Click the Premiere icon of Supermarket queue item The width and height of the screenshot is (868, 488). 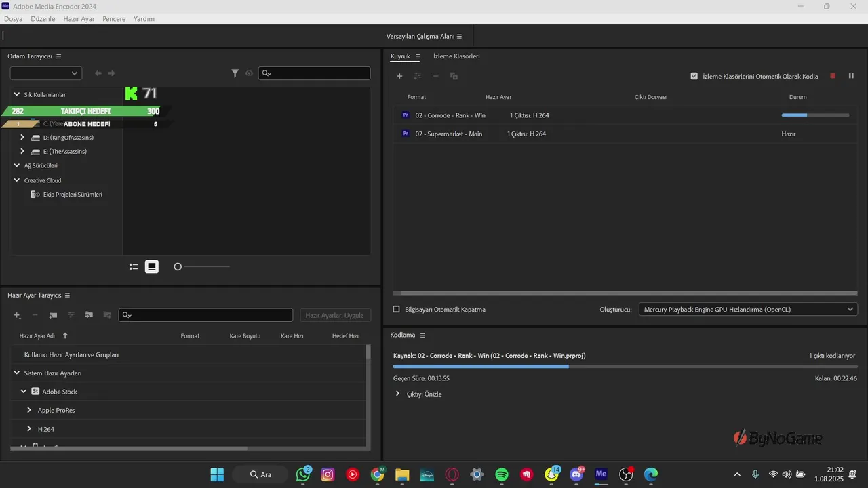tap(406, 134)
